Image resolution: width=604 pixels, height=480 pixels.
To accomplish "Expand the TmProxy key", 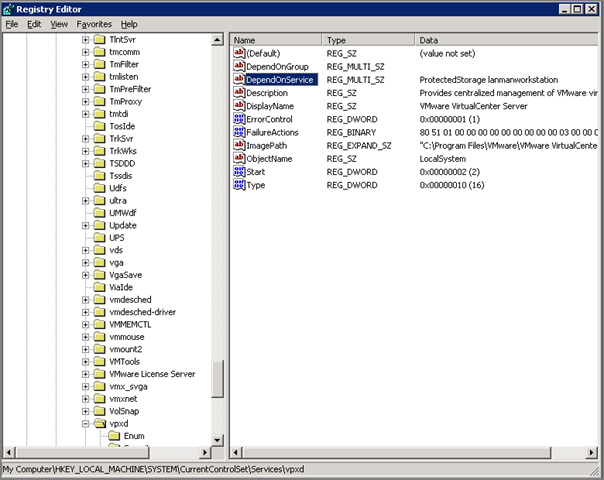I will (x=86, y=102).
